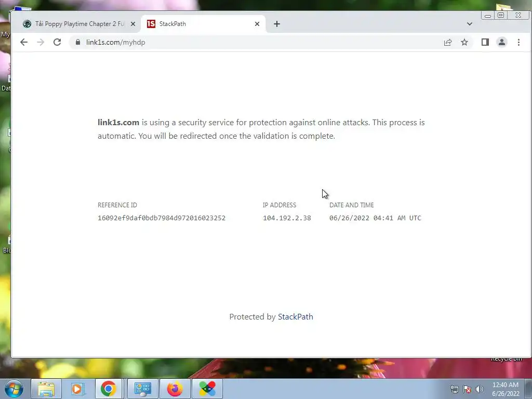The image size is (532, 399).
Task: Expand the tab search dropdown arrow
Action: tap(469, 24)
